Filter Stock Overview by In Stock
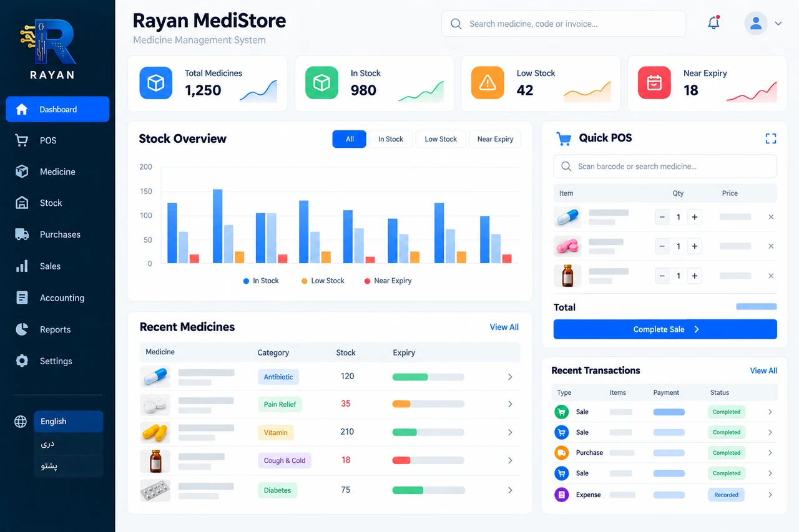This screenshot has width=799, height=532. click(391, 139)
